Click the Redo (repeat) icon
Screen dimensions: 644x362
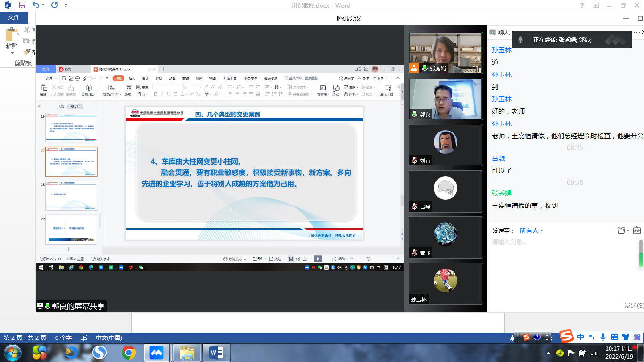point(54,6)
